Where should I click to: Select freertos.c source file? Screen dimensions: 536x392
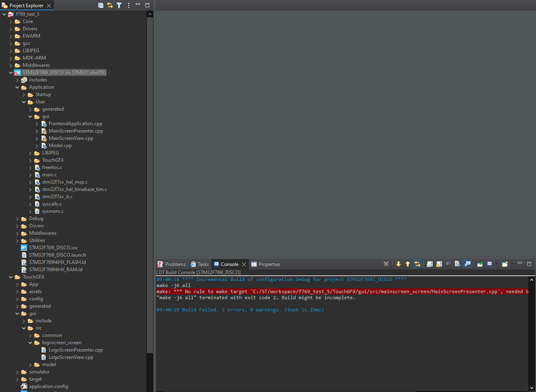point(52,167)
